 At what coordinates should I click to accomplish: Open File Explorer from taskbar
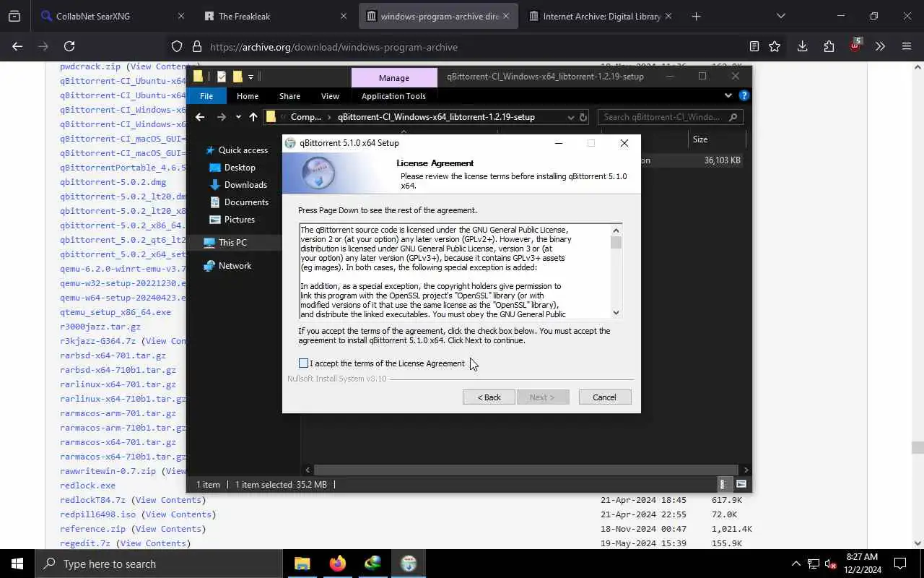302,564
